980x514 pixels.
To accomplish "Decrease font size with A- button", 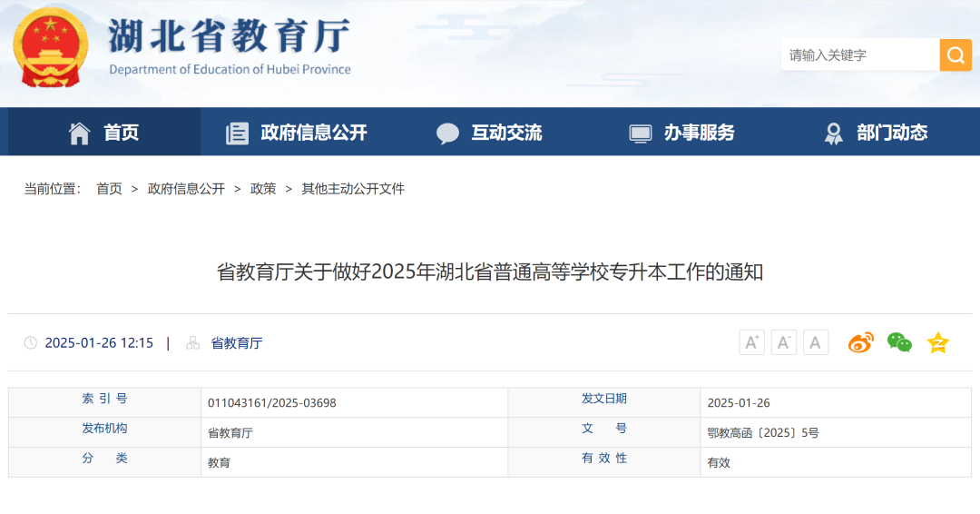I will pyautogui.click(x=784, y=342).
